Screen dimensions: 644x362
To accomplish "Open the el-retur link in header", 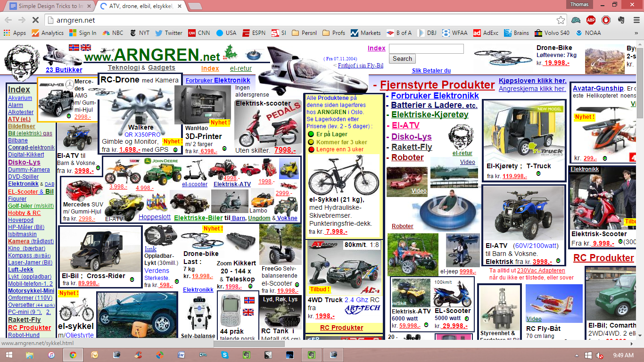I will tap(240, 68).
